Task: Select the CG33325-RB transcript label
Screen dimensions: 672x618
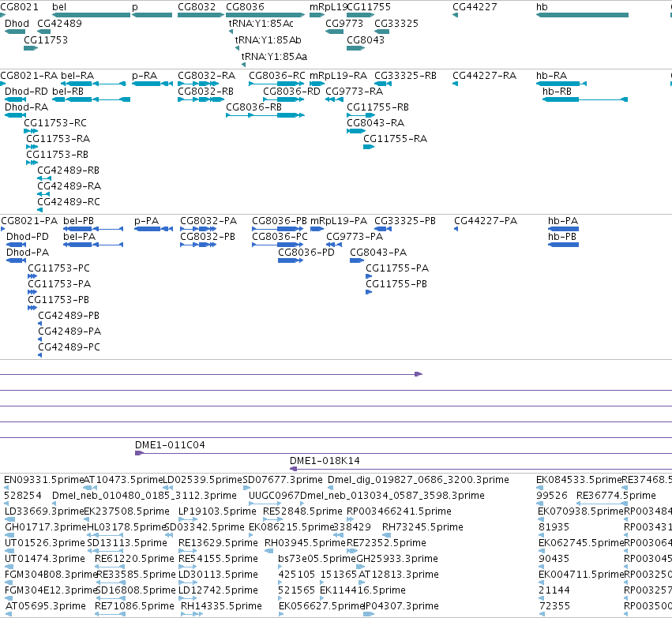Action: pyautogui.click(x=405, y=76)
